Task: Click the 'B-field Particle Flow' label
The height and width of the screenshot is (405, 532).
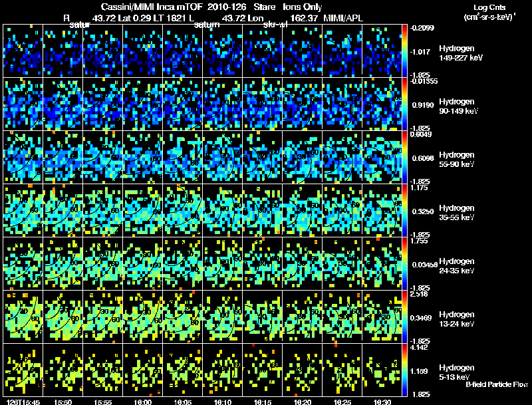Action: (497, 384)
